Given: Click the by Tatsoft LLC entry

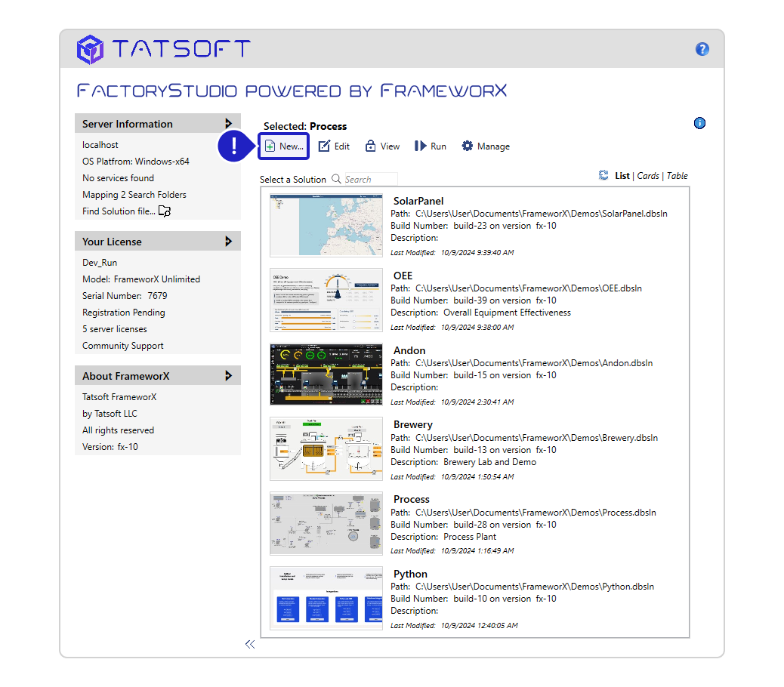Looking at the screenshot, I should pyautogui.click(x=110, y=414).
